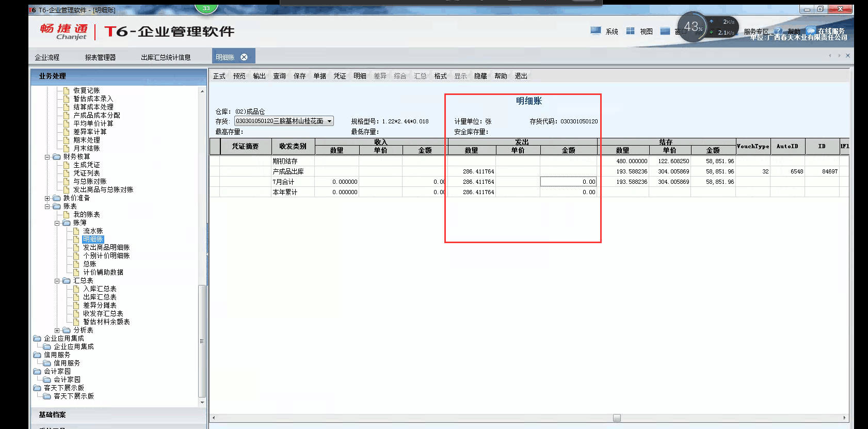Click the 退出 toolbar button

point(521,76)
